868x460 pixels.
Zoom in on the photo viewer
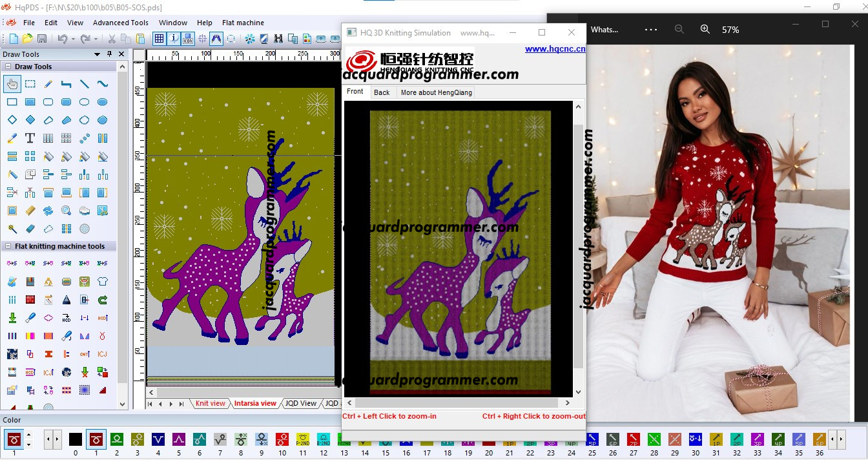[x=705, y=30]
